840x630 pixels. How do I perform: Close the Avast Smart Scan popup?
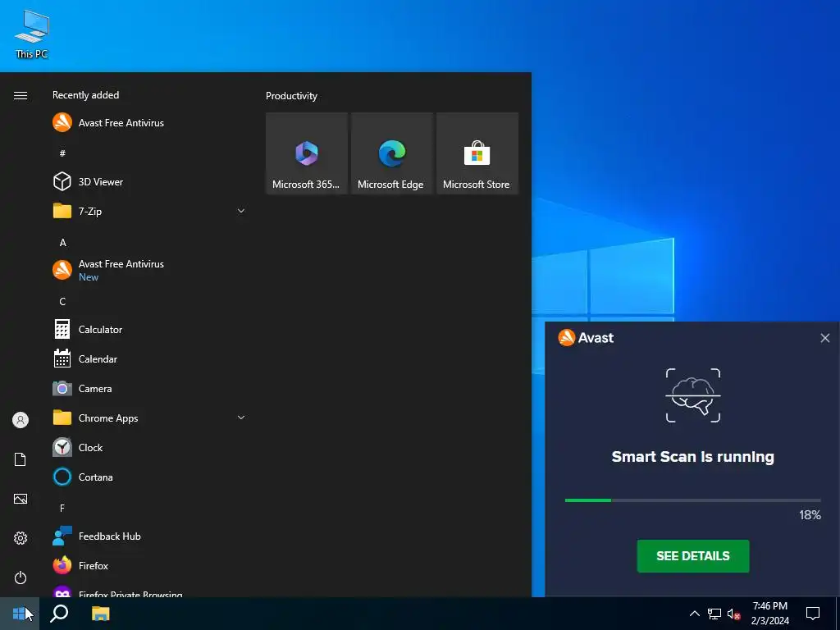click(825, 338)
